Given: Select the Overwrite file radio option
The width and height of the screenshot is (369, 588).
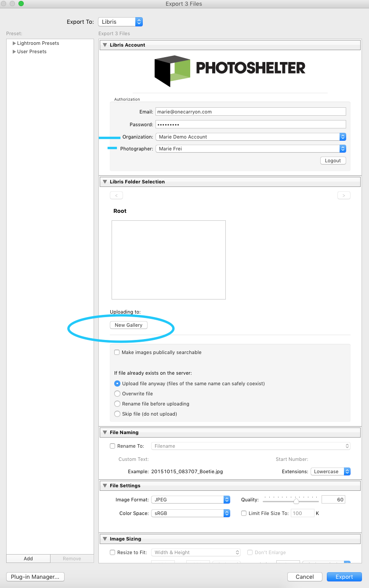Looking at the screenshot, I should coord(117,394).
